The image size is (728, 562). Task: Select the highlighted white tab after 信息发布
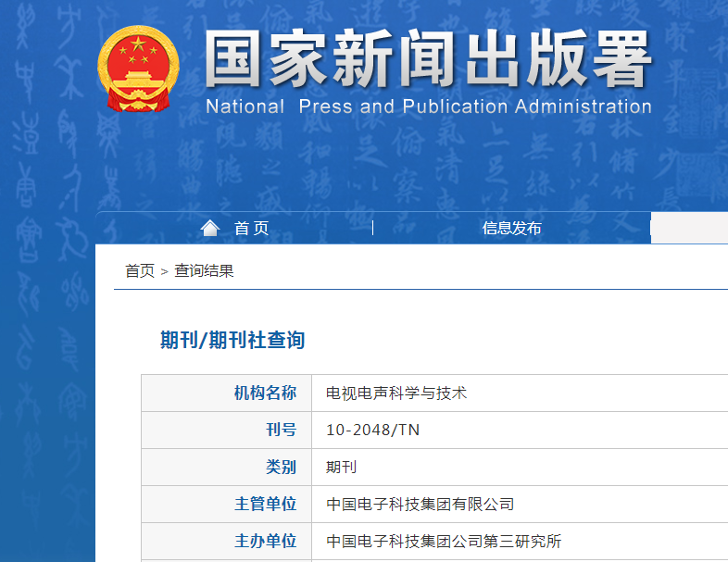[x=689, y=228]
